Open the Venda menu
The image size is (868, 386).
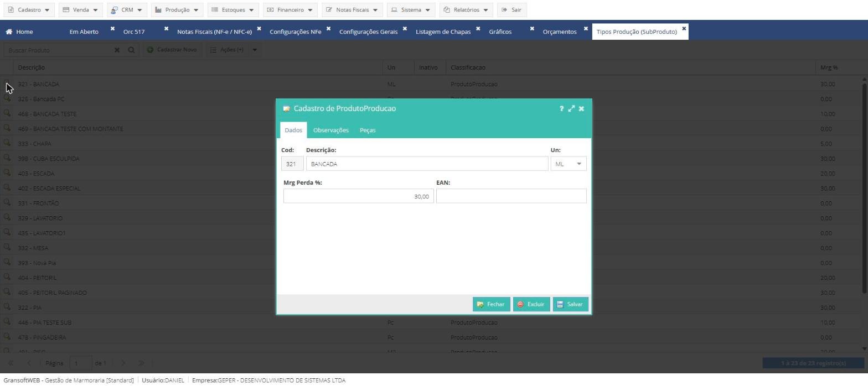tap(80, 10)
